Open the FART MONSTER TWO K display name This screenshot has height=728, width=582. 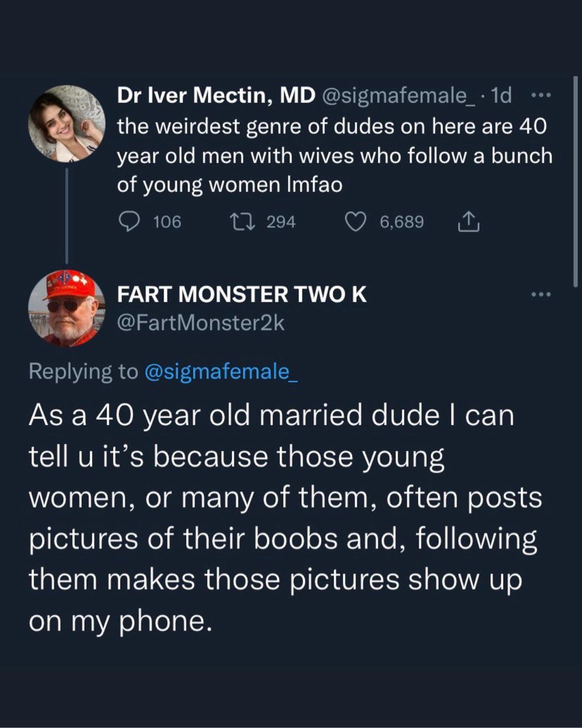click(x=242, y=295)
